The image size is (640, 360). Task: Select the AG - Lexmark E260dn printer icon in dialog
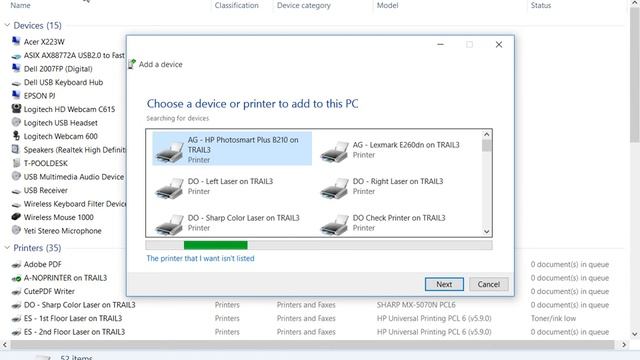(334, 151)
